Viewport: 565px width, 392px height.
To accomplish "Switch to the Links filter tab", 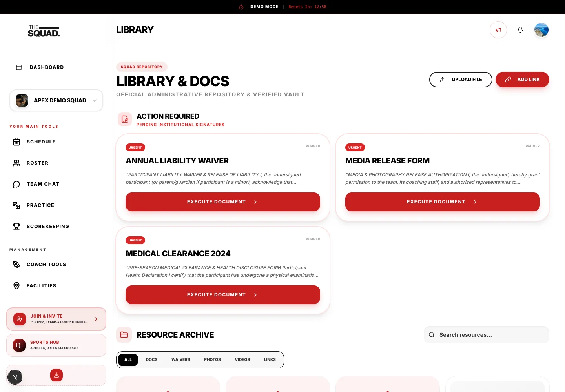I will tap(270, 360).
